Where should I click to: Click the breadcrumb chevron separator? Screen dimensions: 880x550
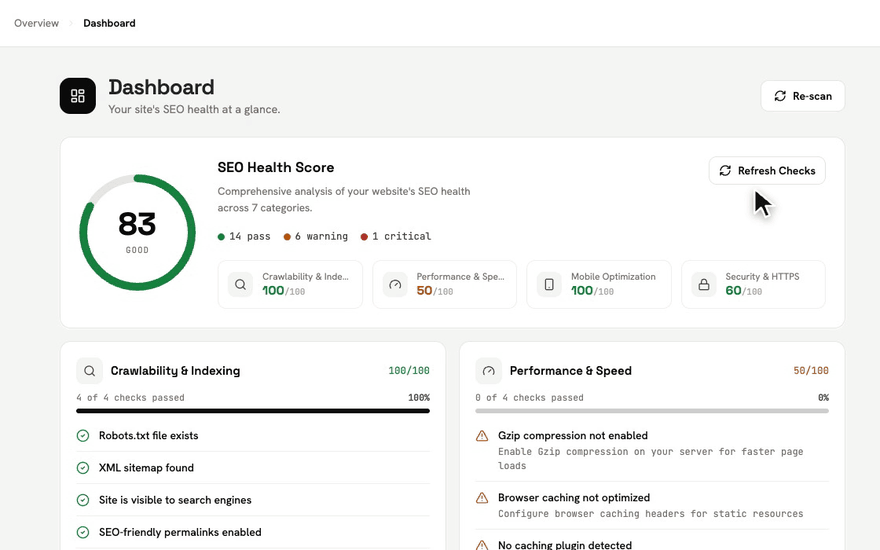click(x=71, y=23)
